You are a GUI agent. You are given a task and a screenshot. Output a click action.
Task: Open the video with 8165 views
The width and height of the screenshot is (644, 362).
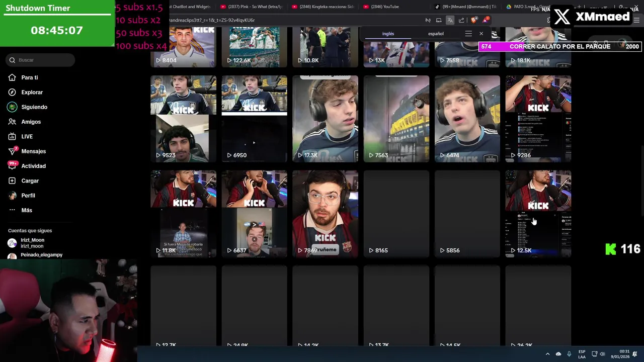(x=396, y=214)
